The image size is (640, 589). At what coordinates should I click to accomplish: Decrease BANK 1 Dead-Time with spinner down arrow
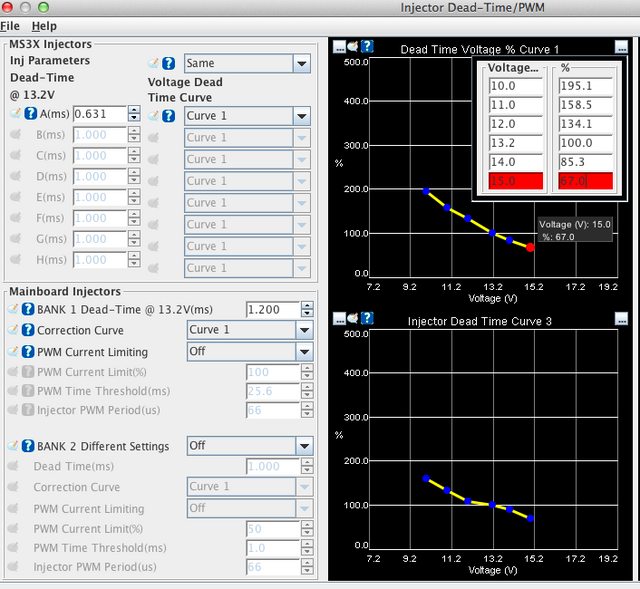point(305,313)
